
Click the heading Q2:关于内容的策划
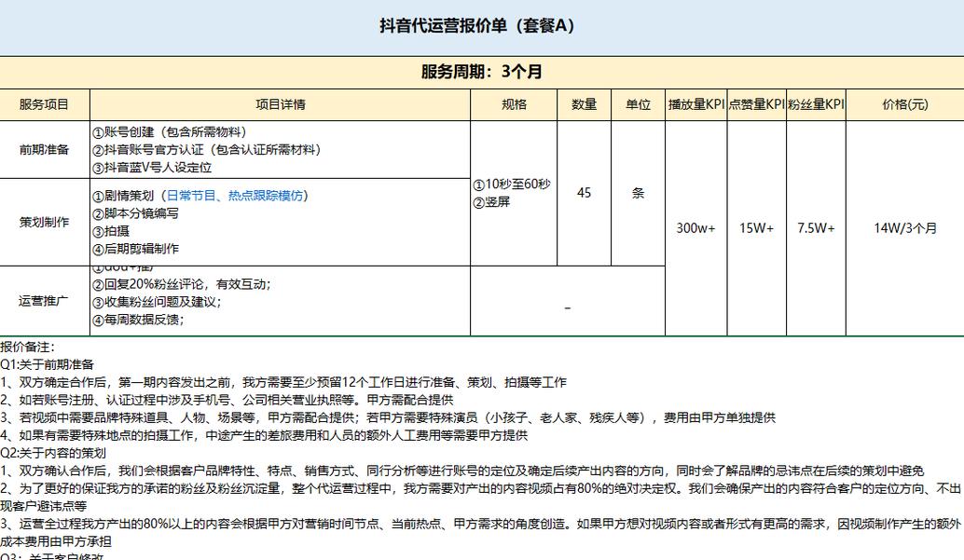53,454
